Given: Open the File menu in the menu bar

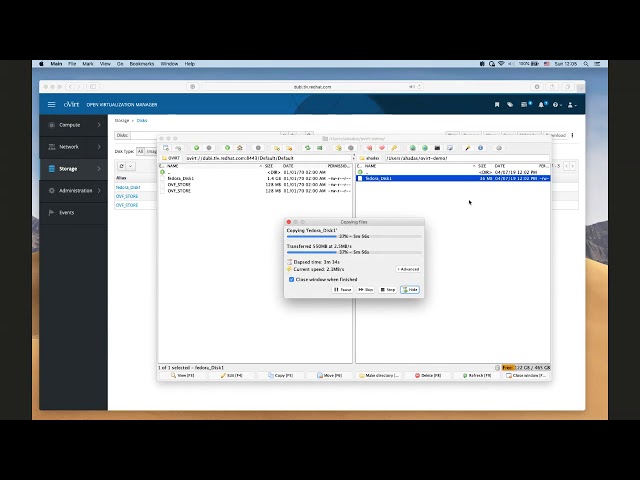Looking at the screenshot, I should point(72,64).
